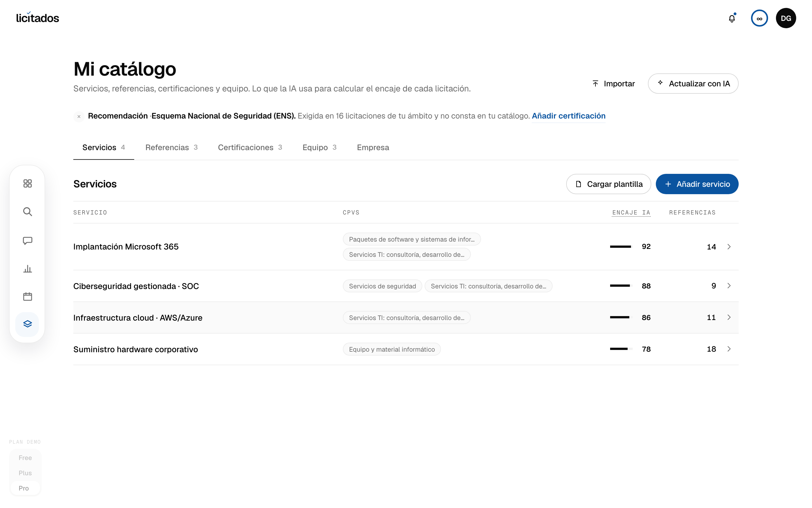This screenshot has width=812, height=508.
Task: Click Servicios TI chip in Microsoft 365 row
Action: click(407, 255)
